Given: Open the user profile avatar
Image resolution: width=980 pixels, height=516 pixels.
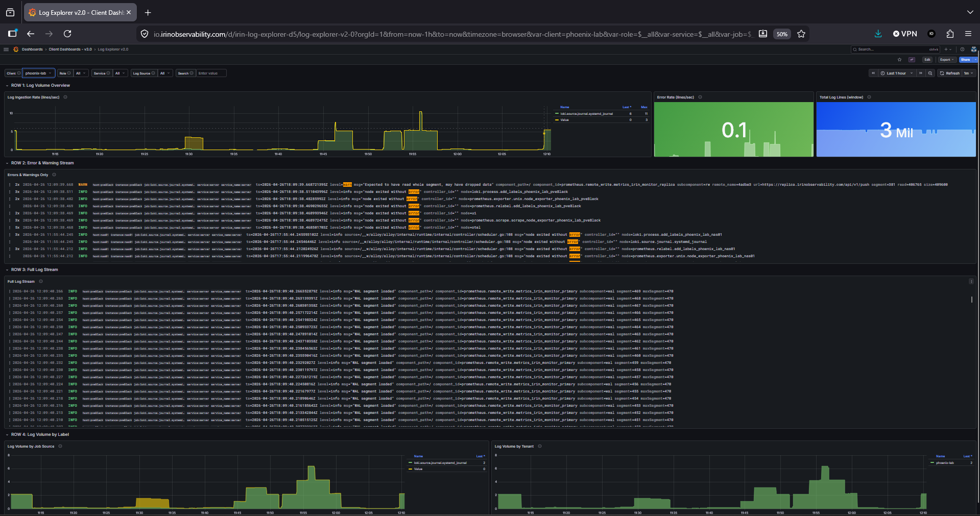Looking at the screenshot, I should 974,50.
